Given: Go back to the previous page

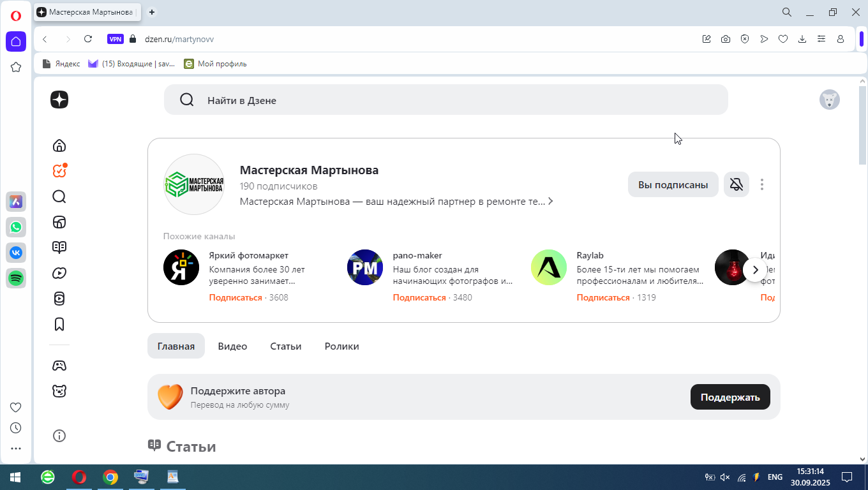Looking at the screenshot, I should click(45, 39).
